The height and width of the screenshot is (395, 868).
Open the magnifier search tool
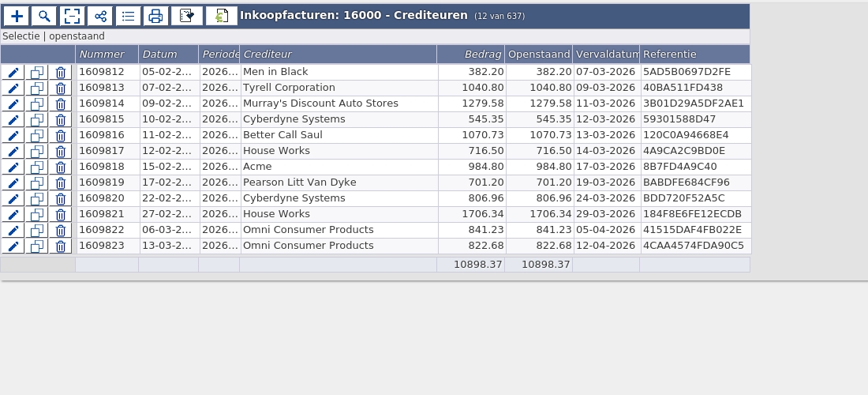pos(44,16)
